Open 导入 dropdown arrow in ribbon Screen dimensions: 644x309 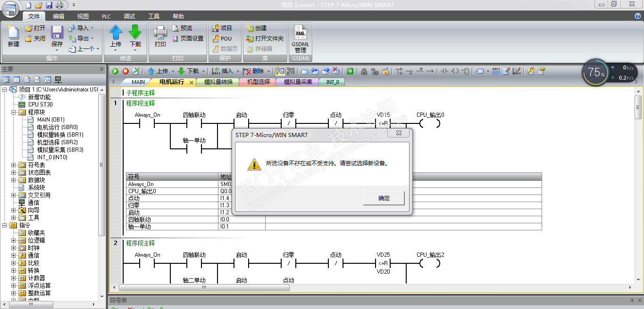tap(92, 28)
